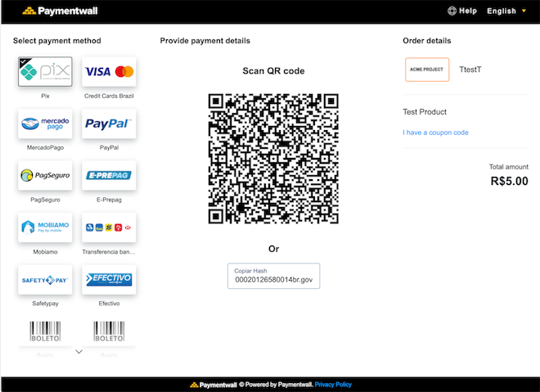
Task: Select PagSeguro payment option
Action: coord(45,175)
